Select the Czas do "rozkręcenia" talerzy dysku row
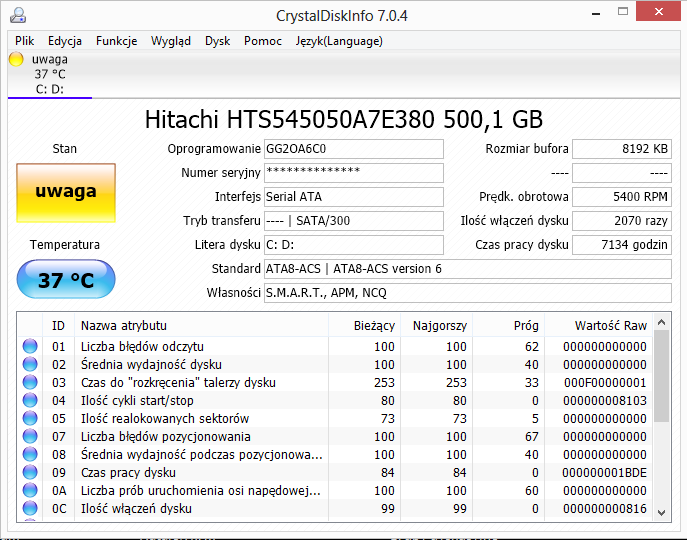This screenshot has width=687, height=540. pyautogui.click(x=335, y=382)
